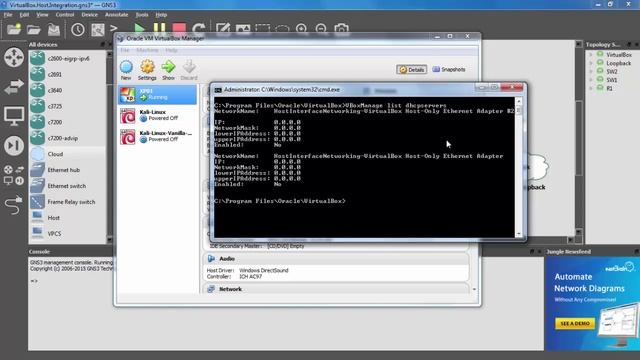640x360 pixels.
Task: Click Add a link cable icon in sidebar
Action: coord(14,205)
